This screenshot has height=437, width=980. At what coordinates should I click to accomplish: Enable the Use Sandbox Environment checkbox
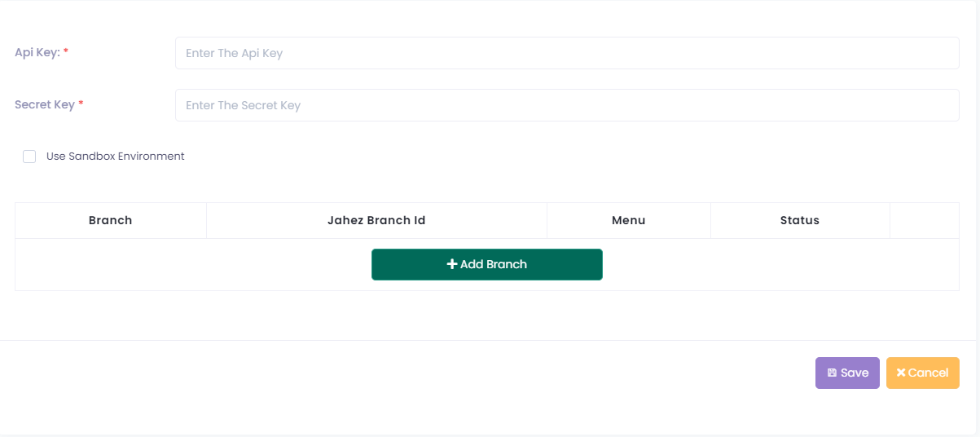29,157
